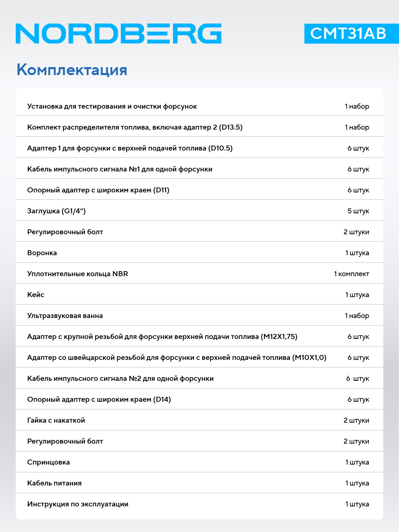Click the adapter M12X1,75 row

point(199,337)
